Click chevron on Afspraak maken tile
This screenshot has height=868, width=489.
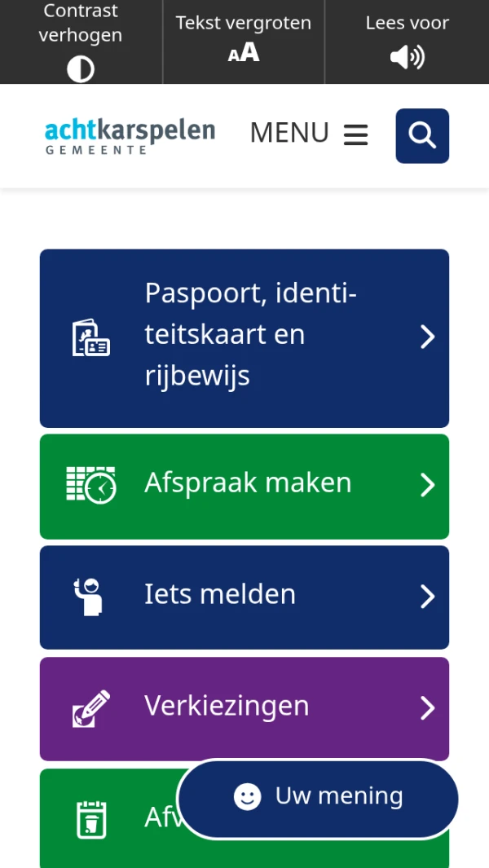point(427,486)
